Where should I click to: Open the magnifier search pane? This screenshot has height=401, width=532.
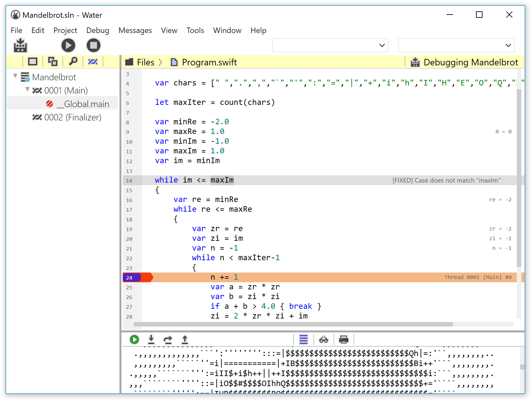coord(73,61)
